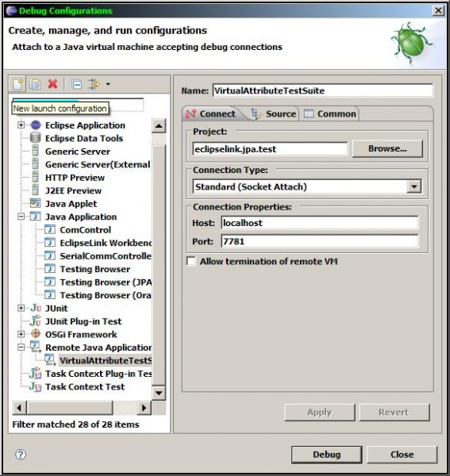Click the ComControl configuration icon
The height and width of the screenshot is (476, 450).
50,229
